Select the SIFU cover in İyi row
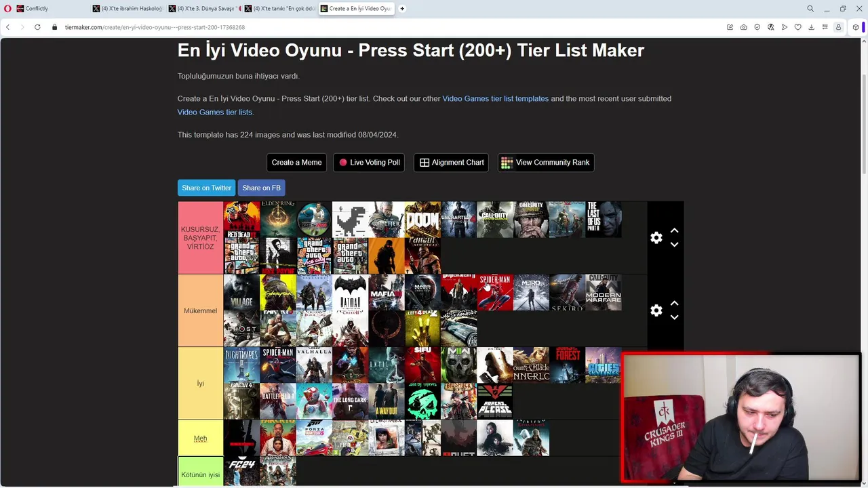Viewport: 868px width, 488px height. (422, 365)
